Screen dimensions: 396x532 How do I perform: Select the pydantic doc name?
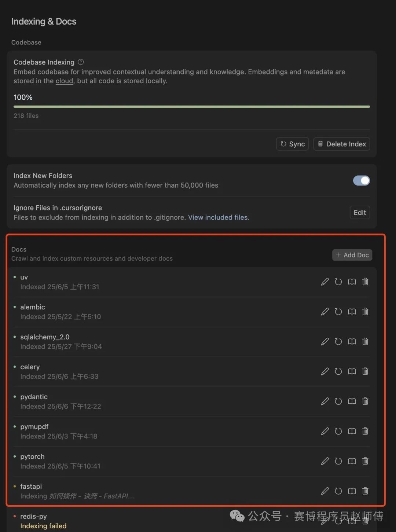click(x=34, y=397)
